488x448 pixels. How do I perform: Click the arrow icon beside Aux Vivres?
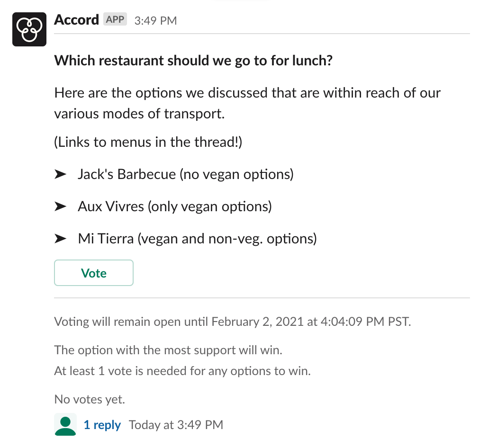tap(61, 206)
